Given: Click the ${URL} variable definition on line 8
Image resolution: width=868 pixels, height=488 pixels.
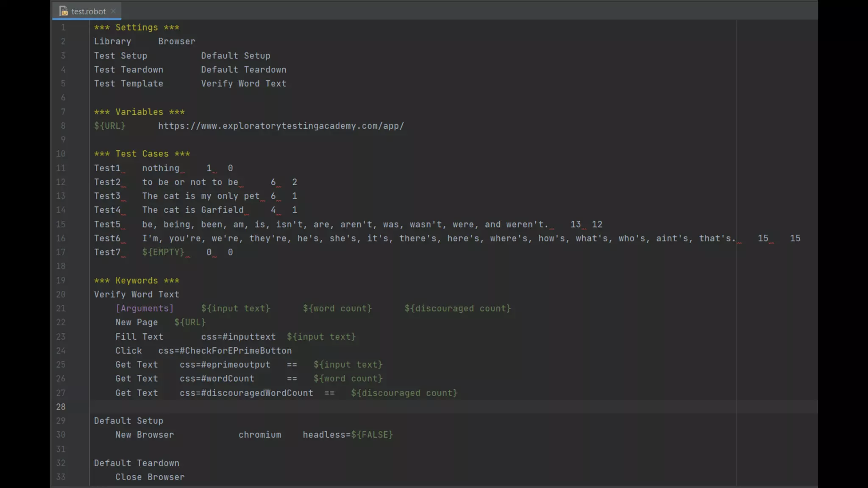Looking at the screenshot, I should [x=110, y=126].
